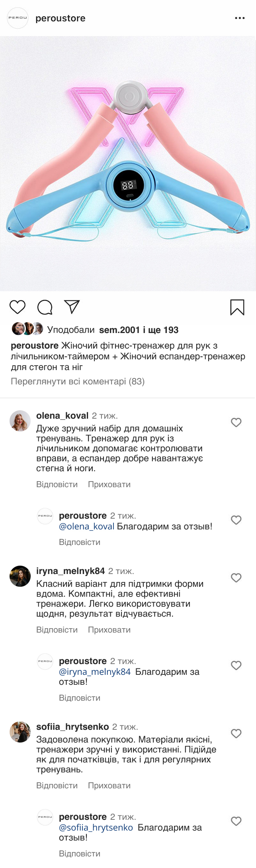View olena_koval's profile picture
This screenshot has height=868, width=256.
pyautogui.click(x=20, y=421)
